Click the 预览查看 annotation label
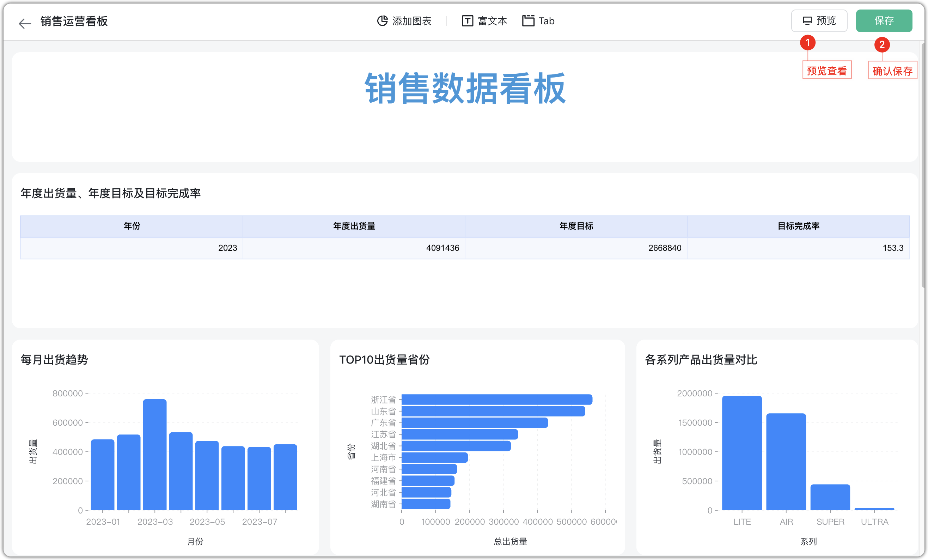The height and width of the screenshot is (560, 928). [827, 71]
